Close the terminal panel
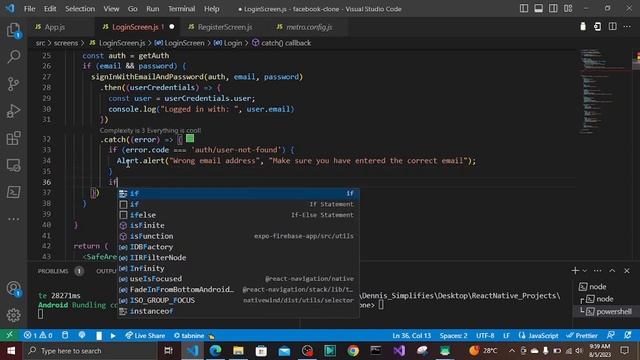The height and width of the screenshot is (360, 640). [x=627, y=271]
